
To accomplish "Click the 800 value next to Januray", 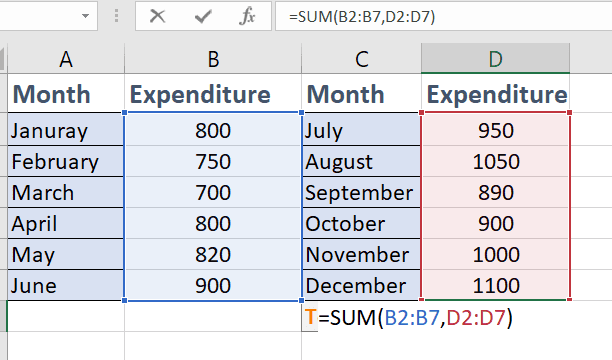I will click(213, 130).
